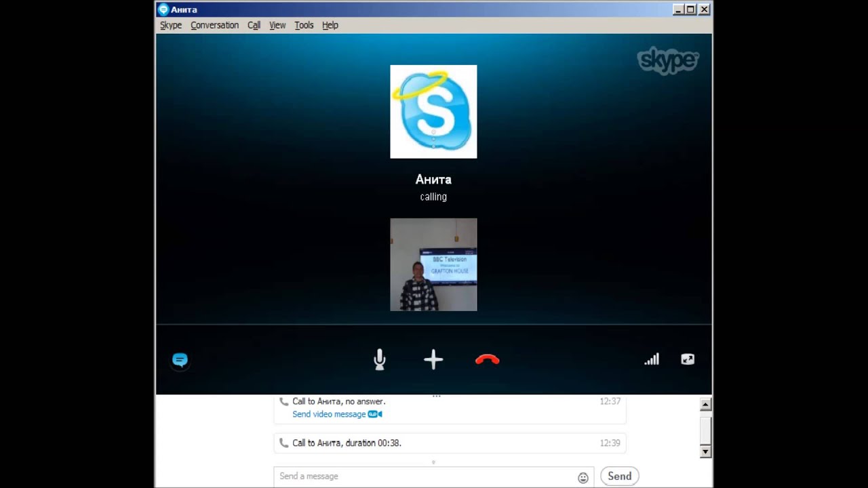The image size is (868, 488).
Task: Click the Анита contact name in call view
Action: tap(433, 180)
